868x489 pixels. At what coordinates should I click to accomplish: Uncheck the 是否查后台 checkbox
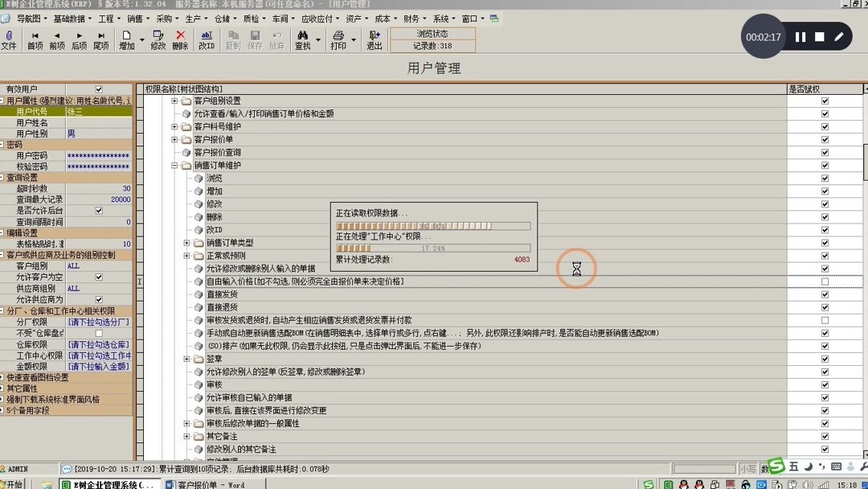click(x=100, y=210)
